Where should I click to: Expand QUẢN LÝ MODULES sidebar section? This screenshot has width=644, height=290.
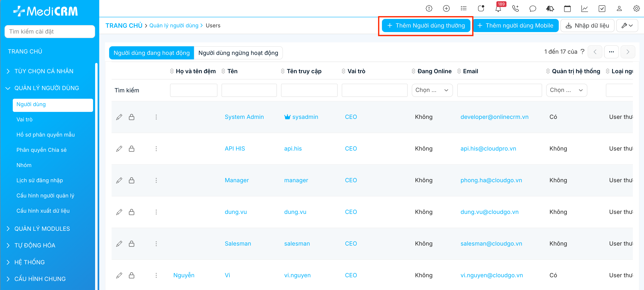pyautogui.click(x=42, y=229)
